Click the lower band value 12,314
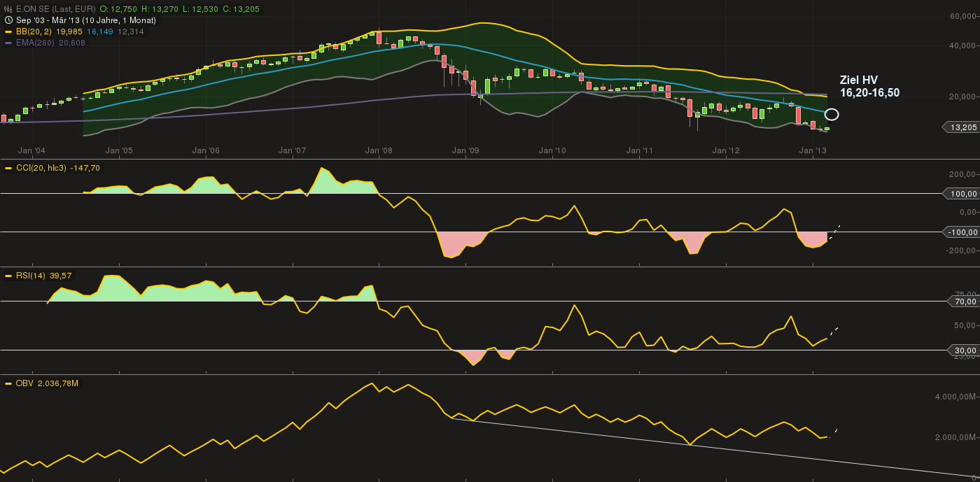980x482 pixels. tap(131, 31)
